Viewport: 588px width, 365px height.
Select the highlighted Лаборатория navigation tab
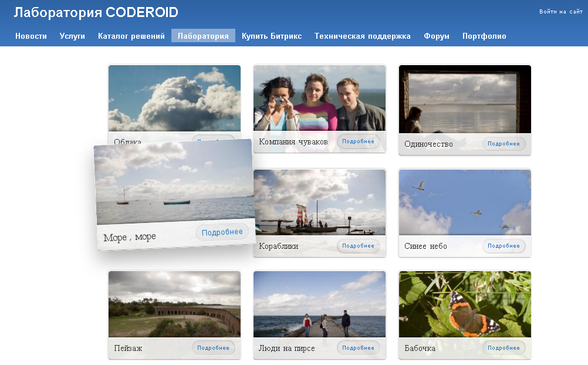203,36
